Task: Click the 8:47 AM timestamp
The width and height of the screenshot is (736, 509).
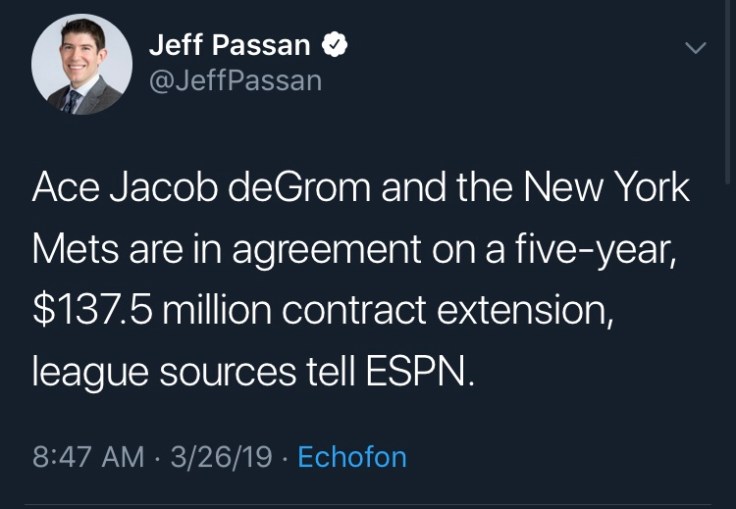Action: tap(88, 457)
